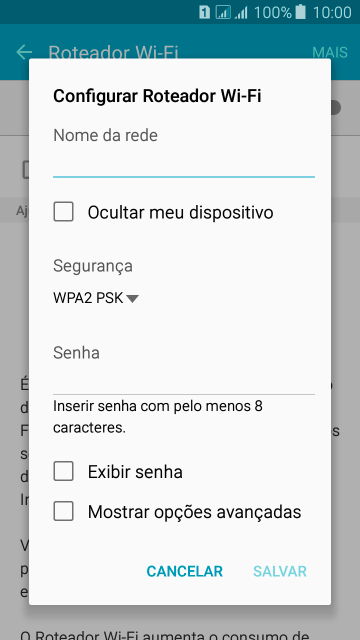Open the WPA2 PSK security dropdown
The height and width of the screenshot is (640, 360).
(96, 298)
